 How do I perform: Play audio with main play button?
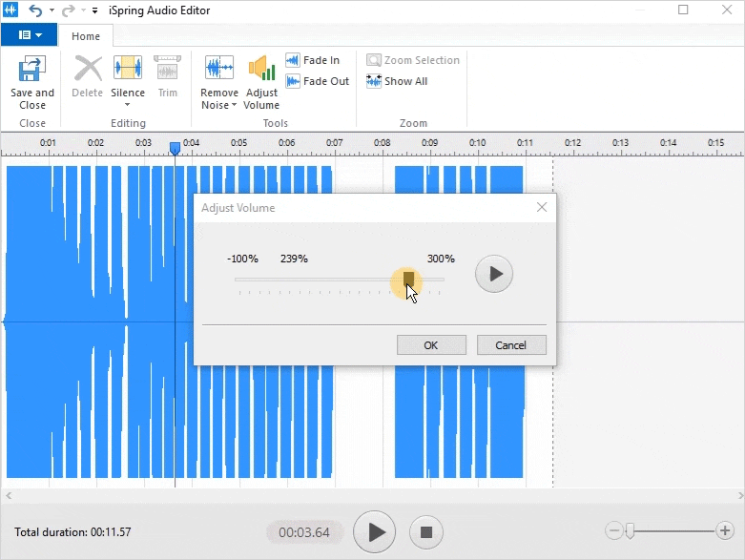374,532
